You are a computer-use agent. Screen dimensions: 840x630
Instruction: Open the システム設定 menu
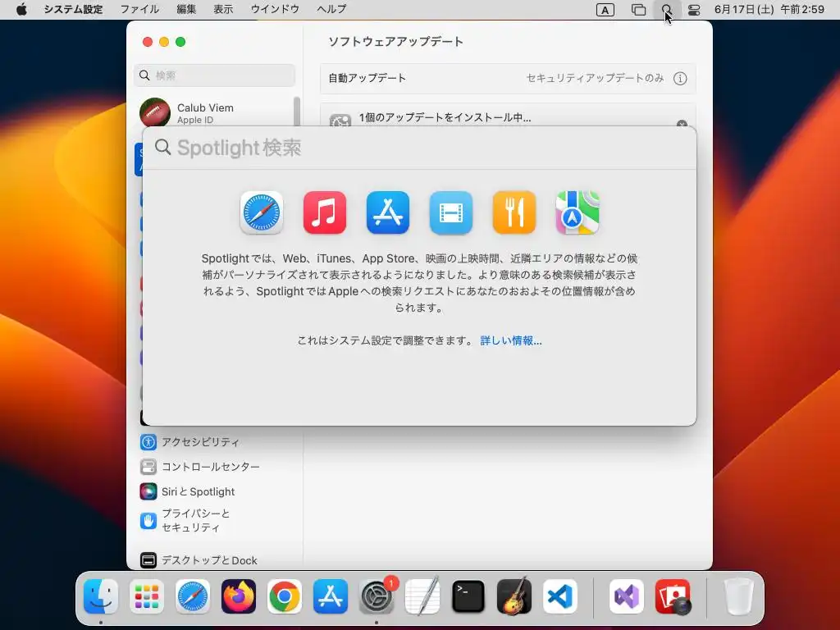click(73, 9)
